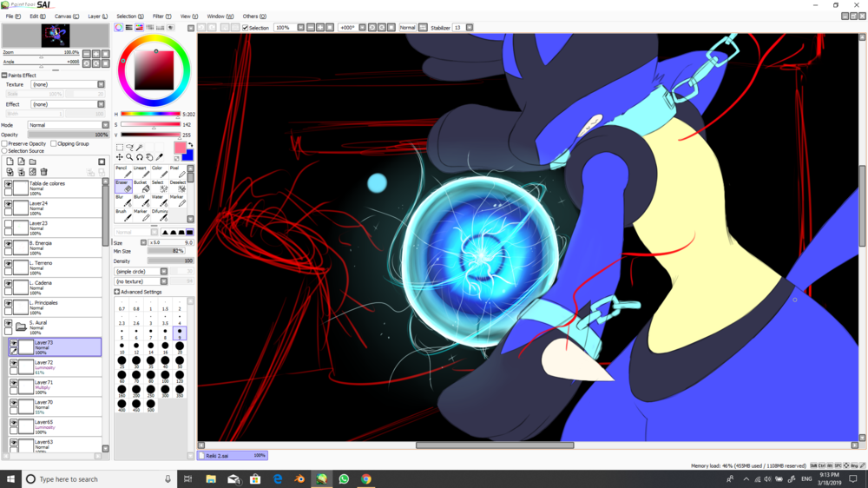This screenshot has height=488, width=868.
Task: Delete the selected layer with trash icon
Action: (43, 172)
